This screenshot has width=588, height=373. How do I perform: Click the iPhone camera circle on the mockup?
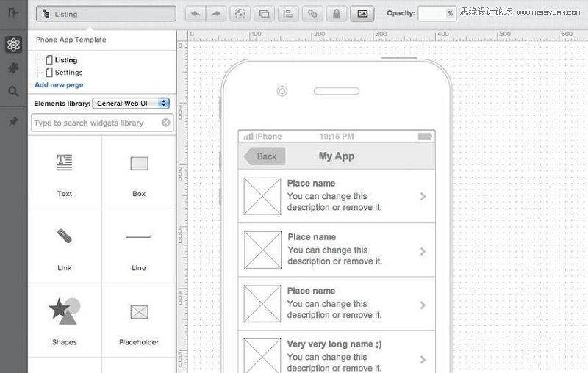282,91
